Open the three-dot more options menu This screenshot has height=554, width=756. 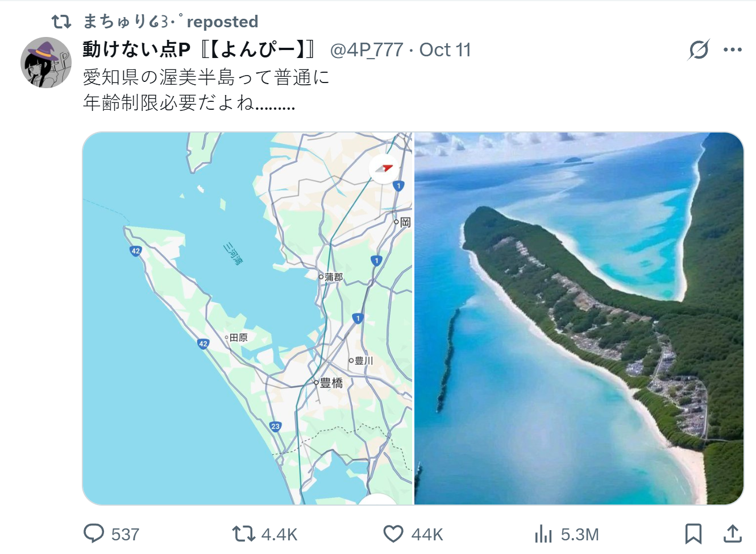coord(733,49)
